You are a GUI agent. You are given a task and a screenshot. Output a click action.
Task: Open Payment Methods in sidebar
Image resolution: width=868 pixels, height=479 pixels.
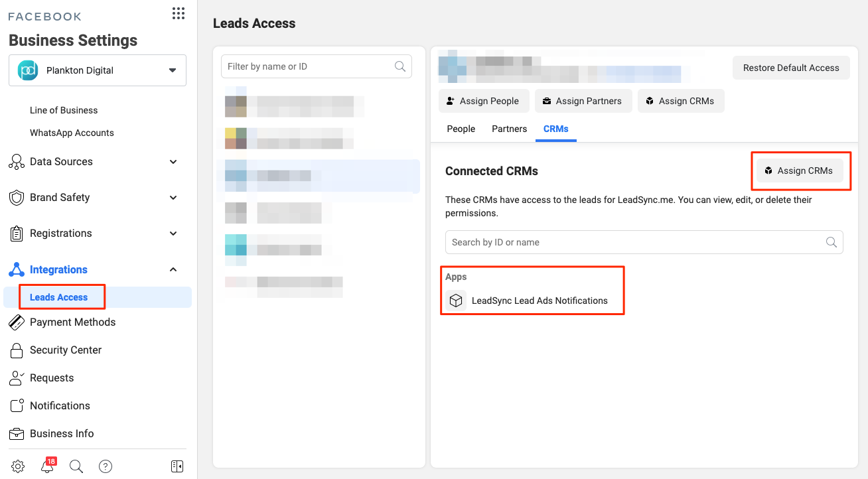[x=72, y=322]
